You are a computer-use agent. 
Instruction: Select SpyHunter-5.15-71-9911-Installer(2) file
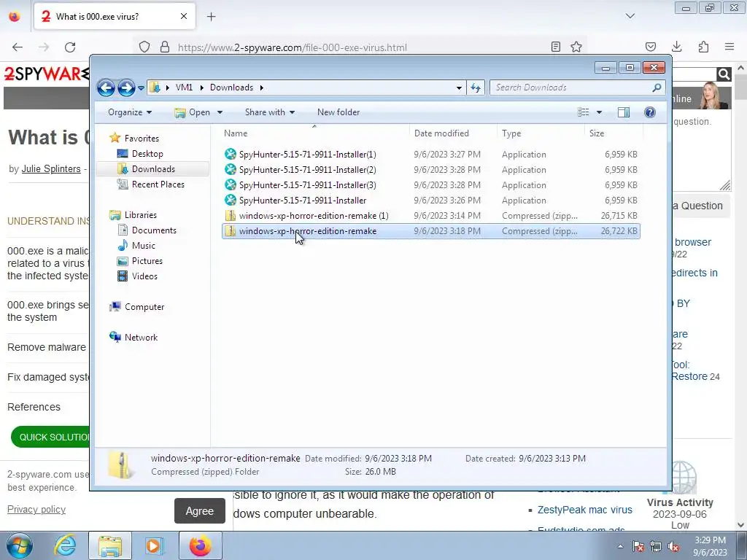[x=430, y=169]
